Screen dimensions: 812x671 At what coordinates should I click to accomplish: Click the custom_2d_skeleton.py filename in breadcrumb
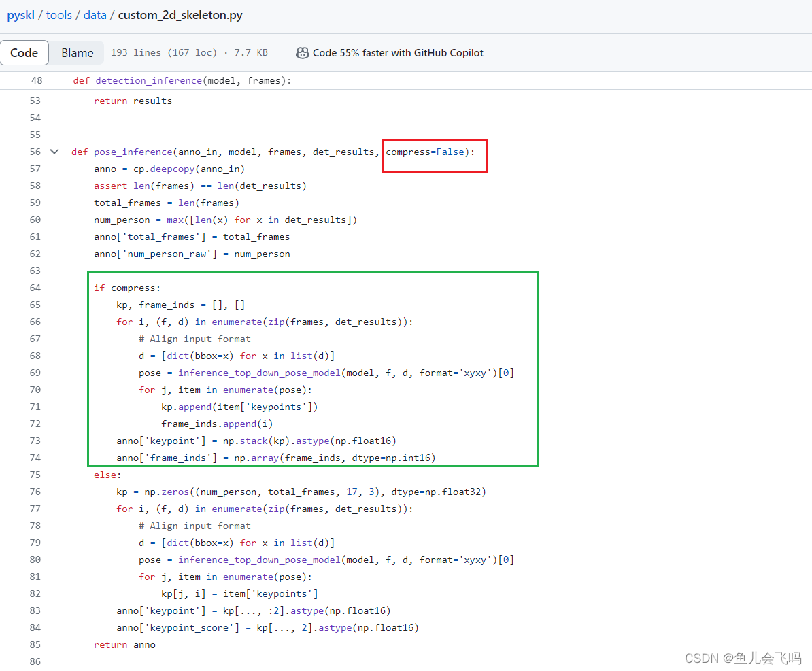[x=180, y=14]
